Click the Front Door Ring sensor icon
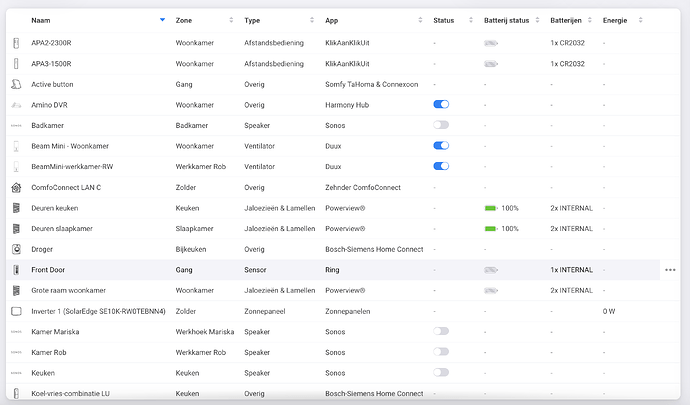This screenshot has width=690, height=405. pyautogui.click(x=16, y=270)
